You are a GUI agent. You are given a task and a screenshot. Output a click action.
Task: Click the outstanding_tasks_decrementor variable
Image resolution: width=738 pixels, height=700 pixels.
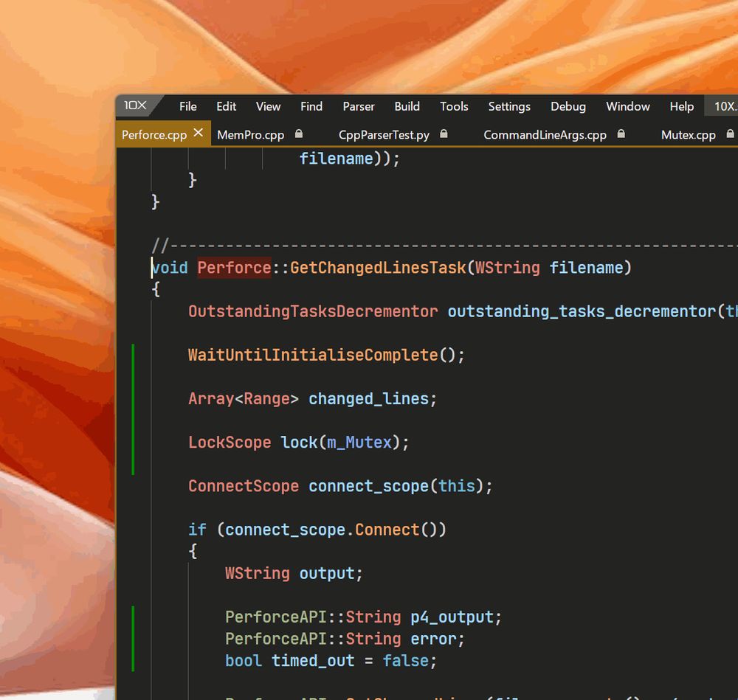click(x=582, y=311)
